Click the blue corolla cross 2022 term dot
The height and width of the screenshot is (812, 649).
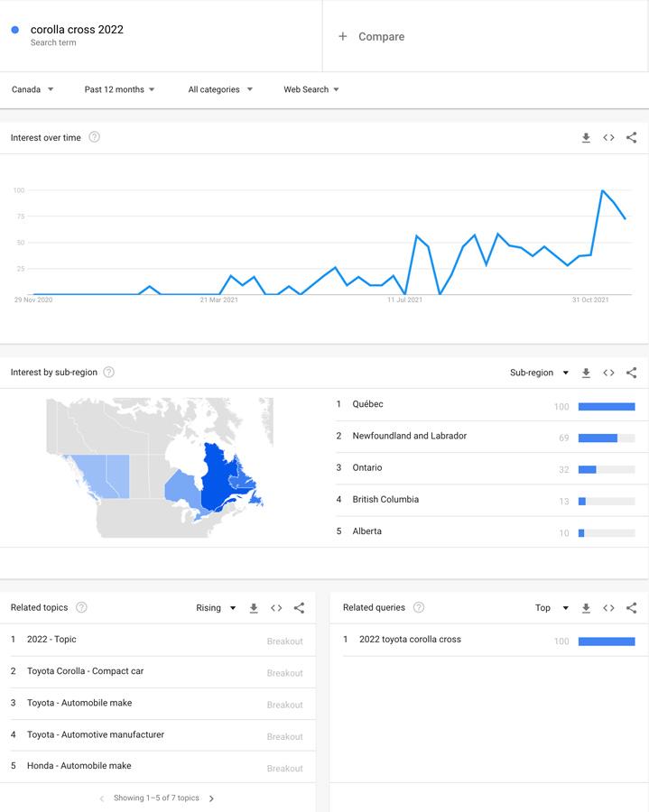(x=15, y=30)
